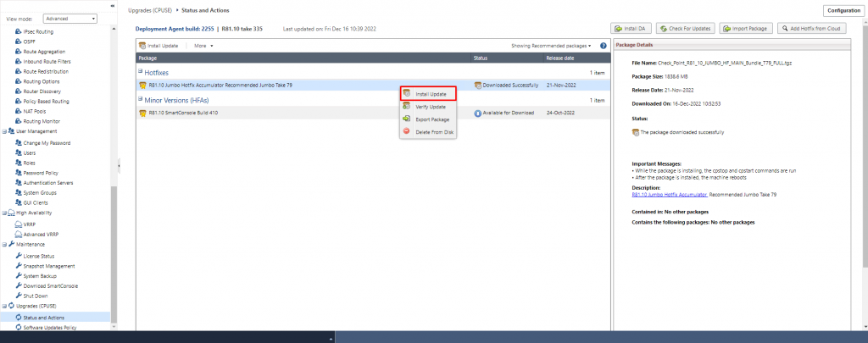The image size is (868, 343).
Task: Click the SmartConsole Build 410 package icon
Action: [142, 113]
